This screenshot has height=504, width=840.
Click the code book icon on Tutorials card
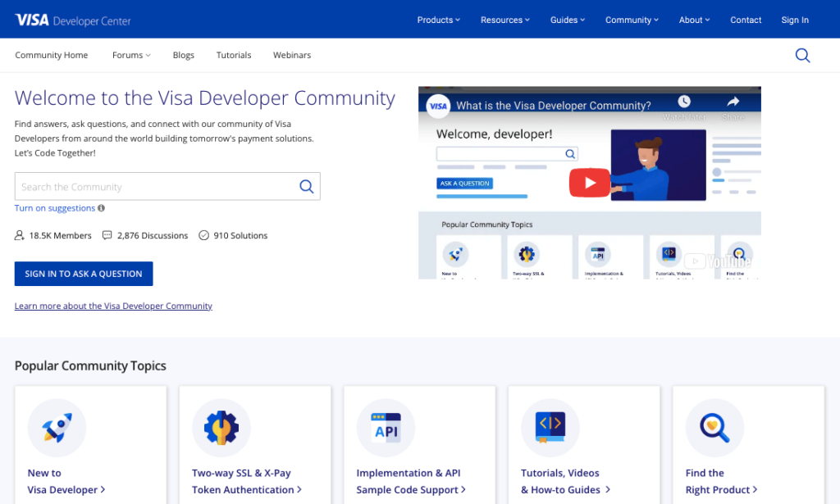550,428
